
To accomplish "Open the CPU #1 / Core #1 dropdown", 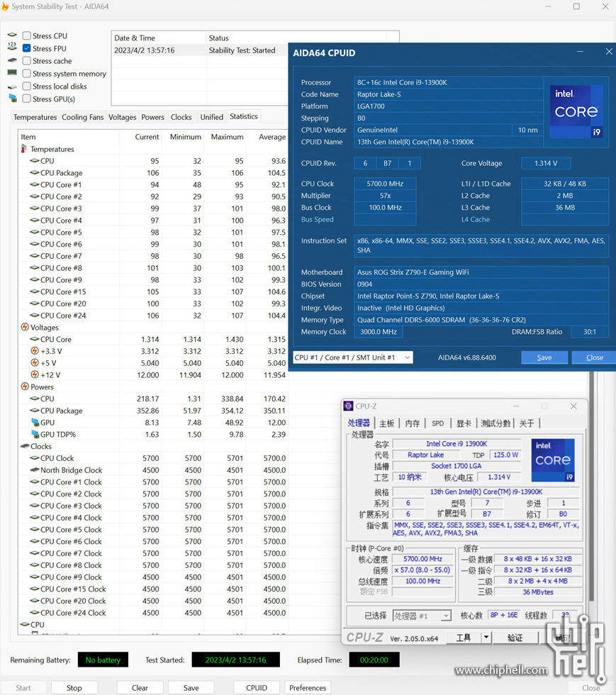I will (352, 357).
